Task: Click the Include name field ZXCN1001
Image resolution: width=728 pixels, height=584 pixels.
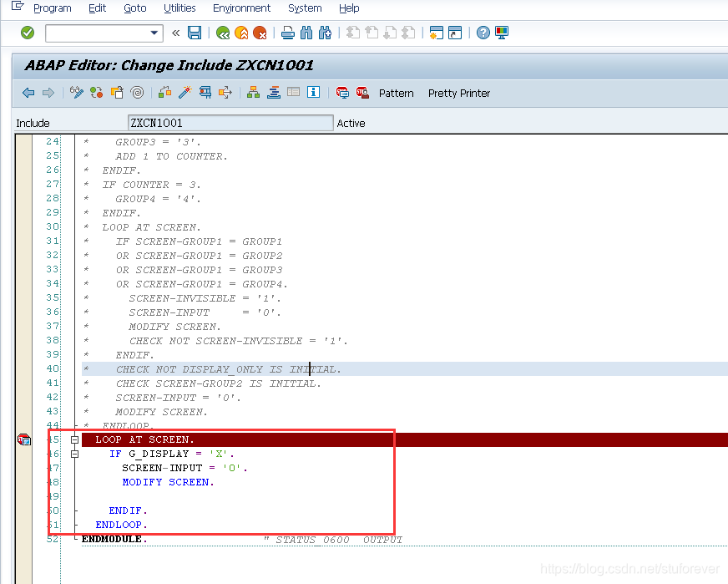Action: tap(230, 123)
